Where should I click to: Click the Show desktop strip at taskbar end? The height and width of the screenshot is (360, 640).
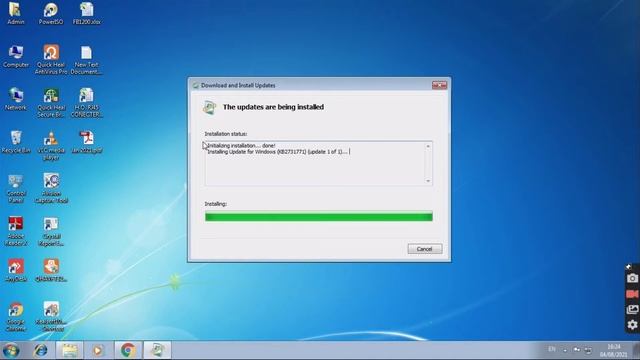636,351
